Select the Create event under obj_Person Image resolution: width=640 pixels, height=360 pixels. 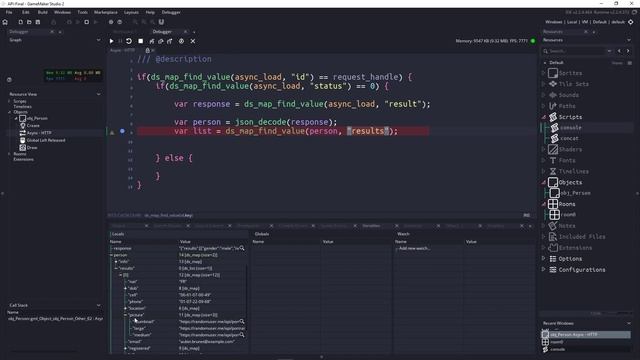(33, 126)
